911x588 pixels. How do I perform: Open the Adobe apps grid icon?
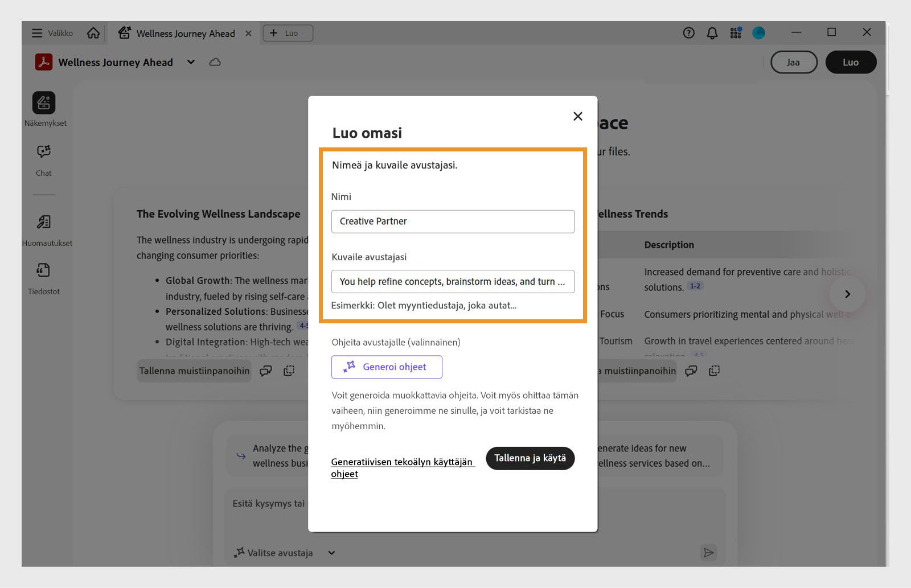(735, 33)
